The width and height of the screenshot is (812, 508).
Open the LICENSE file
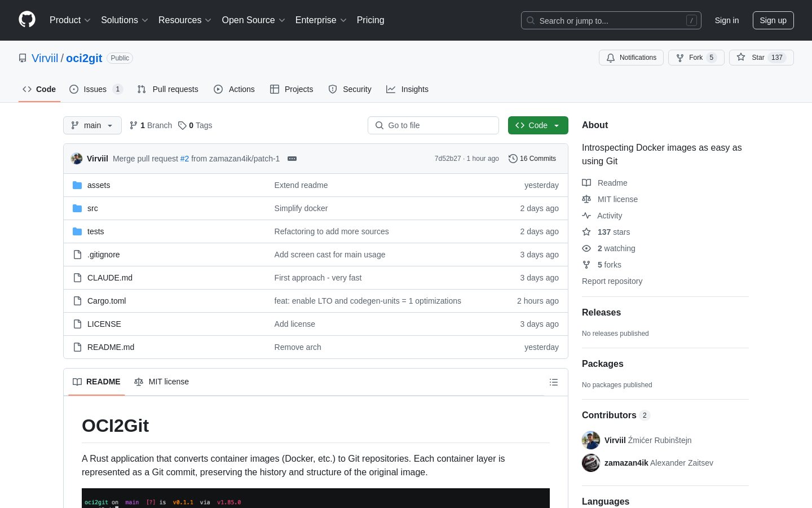104,324
